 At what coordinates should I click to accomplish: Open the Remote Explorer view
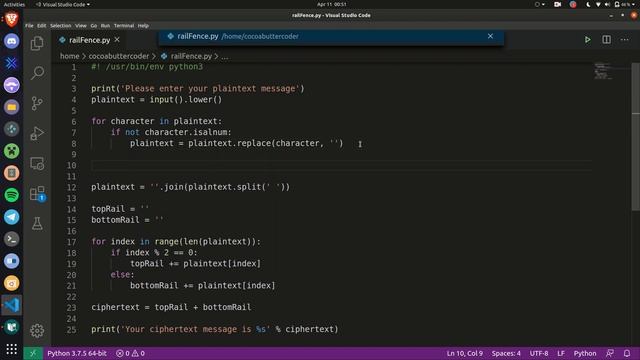[x=37, y=164]
